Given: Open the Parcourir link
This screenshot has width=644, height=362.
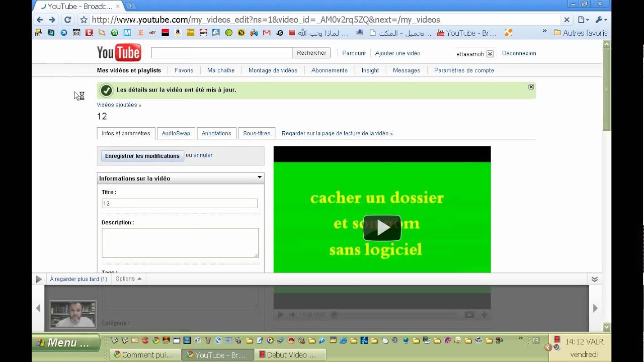Looking at the screenshot, I should tap(354, 53).
